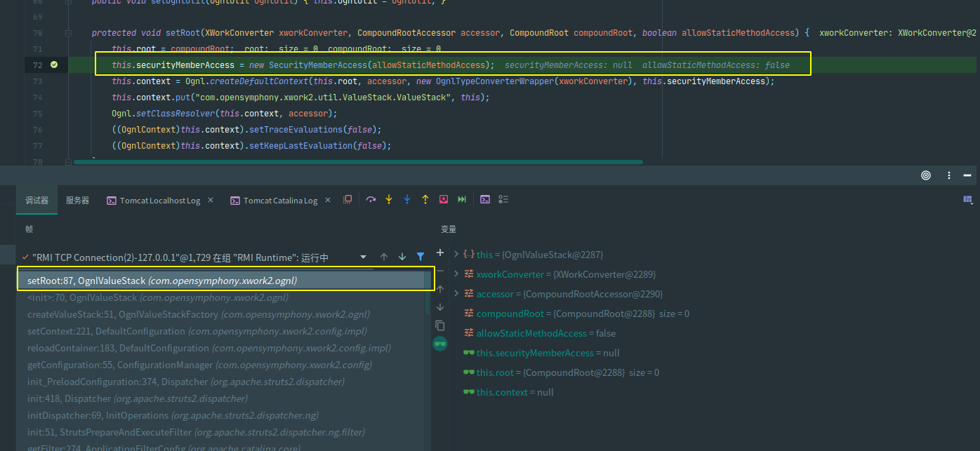Add a new watch with plus icon
The height and width of the screenshot is (451, 980).
tap(440, 253)
